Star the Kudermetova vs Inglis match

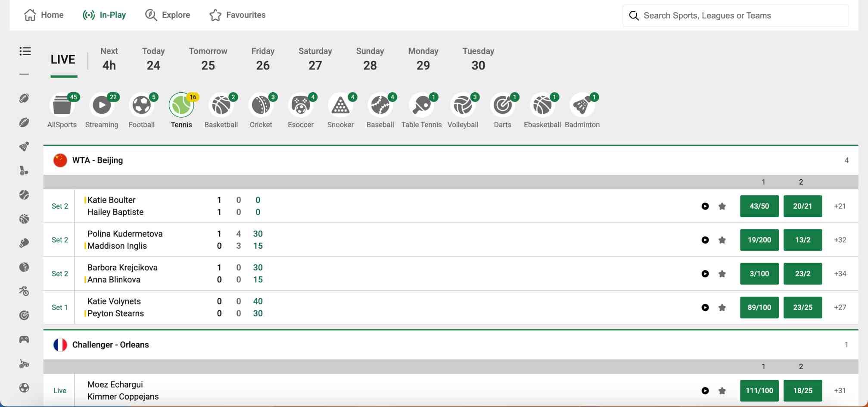722,240
